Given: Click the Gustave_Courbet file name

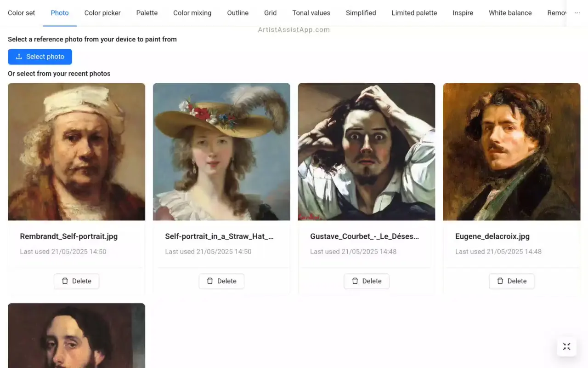Looking at the screenshot, I should point(365,236).
